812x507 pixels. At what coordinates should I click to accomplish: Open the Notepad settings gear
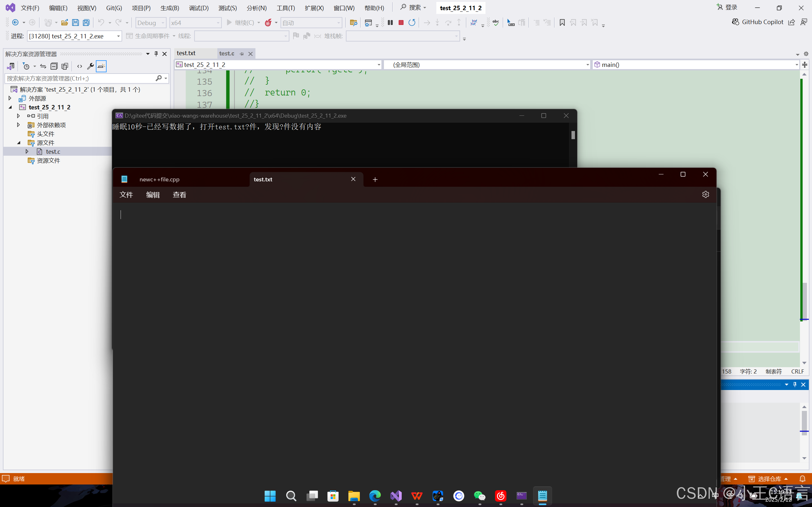coord(705,194)
